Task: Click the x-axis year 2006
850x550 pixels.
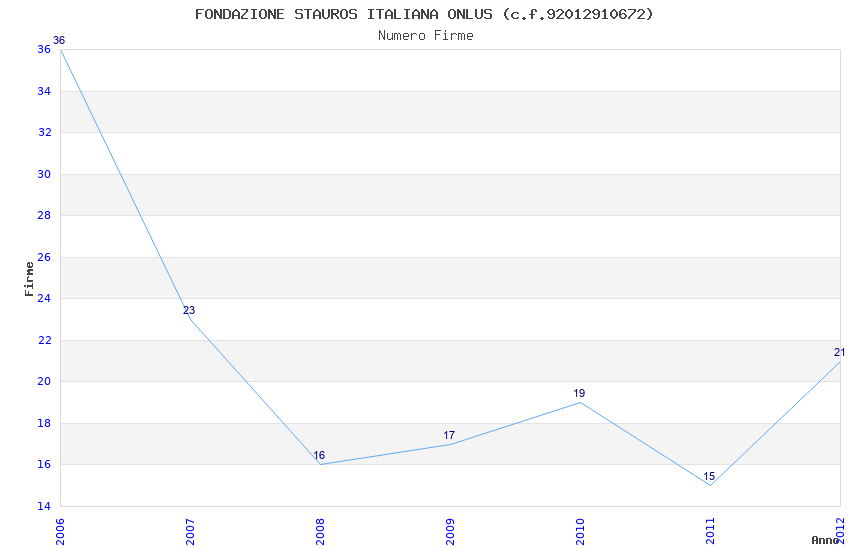Action: click(x=60, y=531)
